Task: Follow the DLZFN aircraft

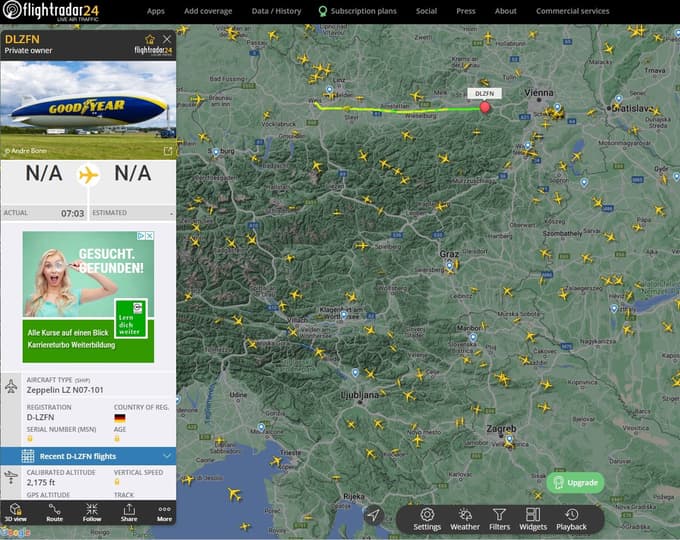Action: tap(92, 513)
